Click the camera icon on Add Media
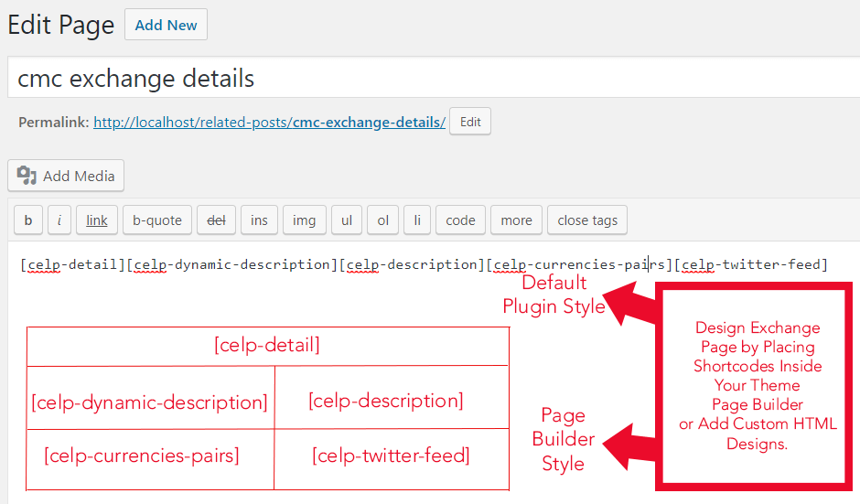The image size is (860, 504). coord(27,176)
